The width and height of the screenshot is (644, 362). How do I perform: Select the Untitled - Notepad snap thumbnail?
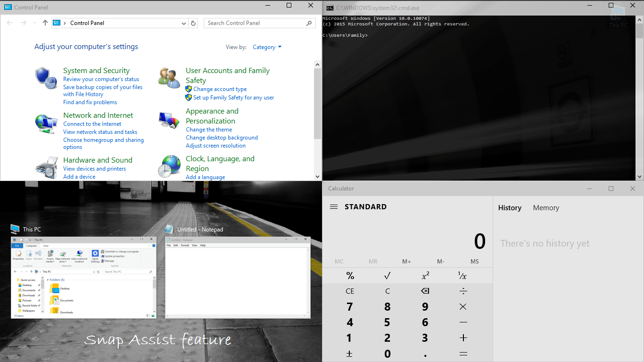(x=238, y=277)
